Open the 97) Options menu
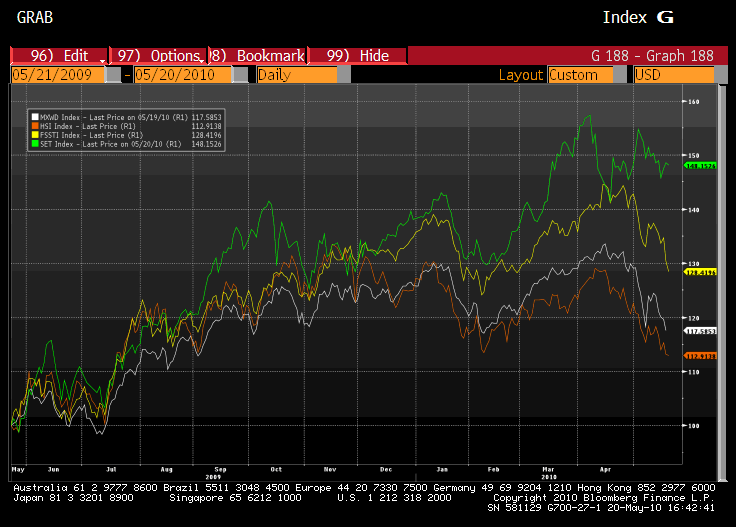The image size is (736, 527). click(x=159, y=56)
